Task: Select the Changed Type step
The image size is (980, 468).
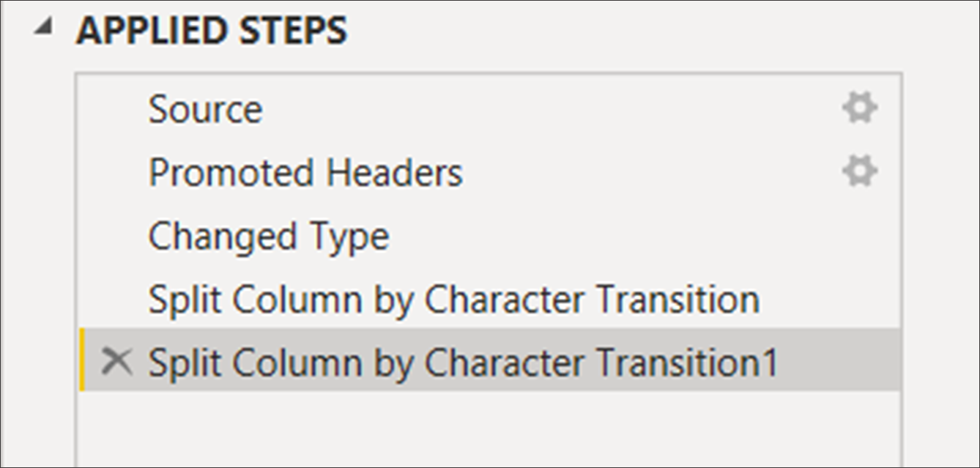Action: (269, 237)
